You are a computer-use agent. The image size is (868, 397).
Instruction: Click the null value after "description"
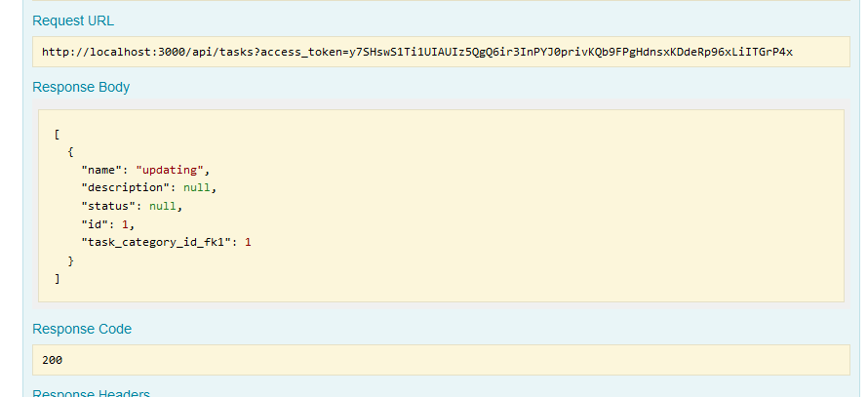[x=197, y=187]
